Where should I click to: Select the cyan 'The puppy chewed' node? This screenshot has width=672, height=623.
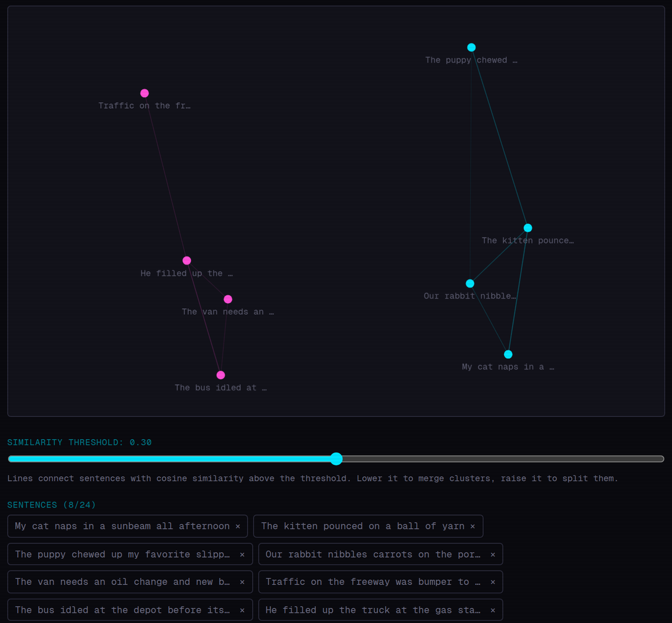click(x=472, y=48)
